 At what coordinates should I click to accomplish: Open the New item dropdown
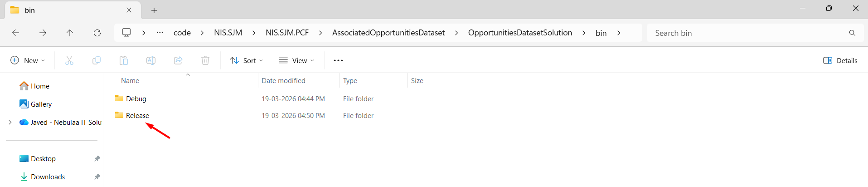(28, 60)
